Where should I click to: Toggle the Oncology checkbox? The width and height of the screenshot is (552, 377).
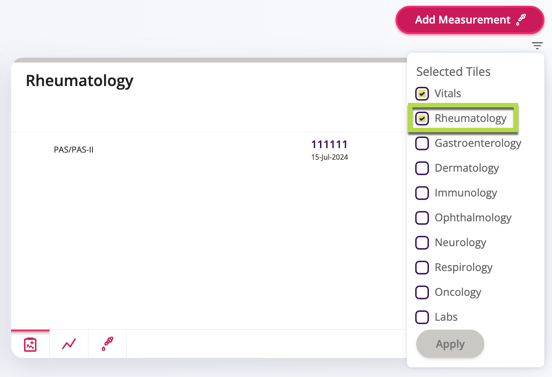(422, 292)
